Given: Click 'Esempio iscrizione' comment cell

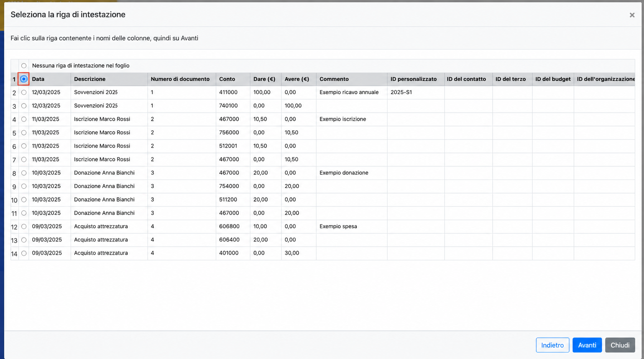Looking at the screenshot, I should [352, 119].
